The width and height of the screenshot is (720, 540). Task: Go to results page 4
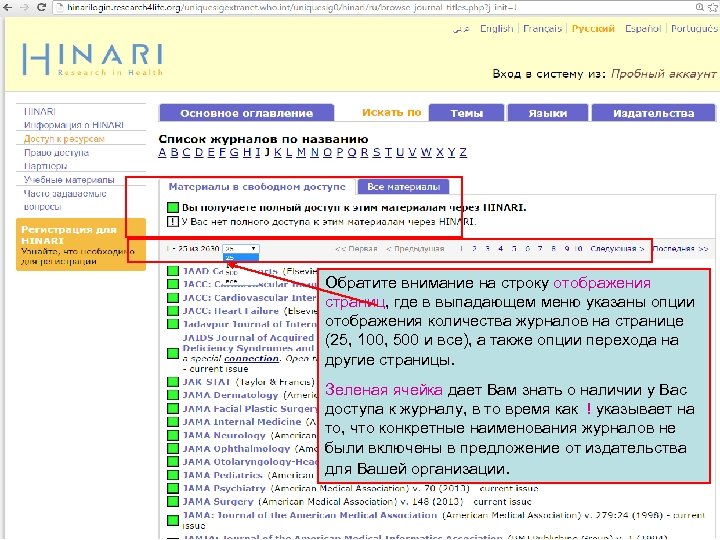(x=501, y=248)
